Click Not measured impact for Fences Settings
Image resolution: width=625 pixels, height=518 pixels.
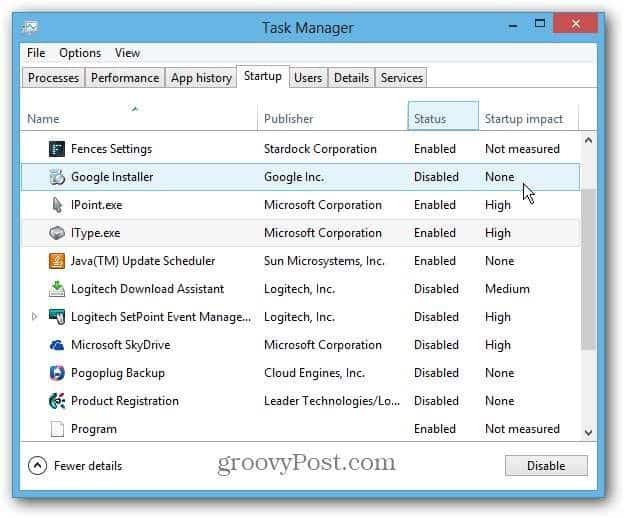pos(523,149)
